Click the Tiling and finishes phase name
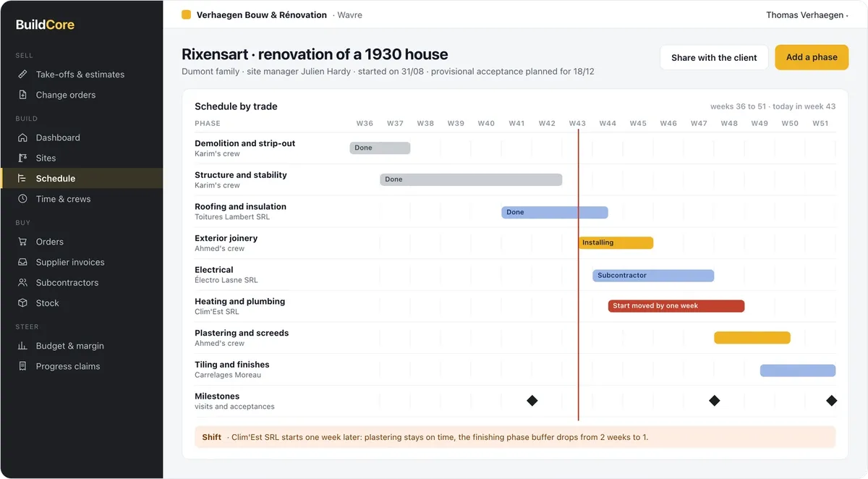Viewport: 868px width, 479px height. pyautogui.click(x=231, y=365)
